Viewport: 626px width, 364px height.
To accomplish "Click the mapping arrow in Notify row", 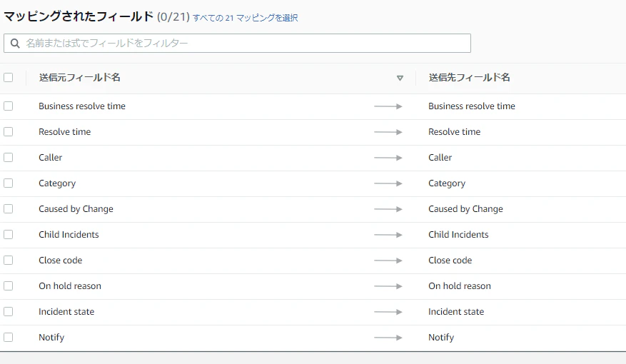I will click(x=388, y=338).
